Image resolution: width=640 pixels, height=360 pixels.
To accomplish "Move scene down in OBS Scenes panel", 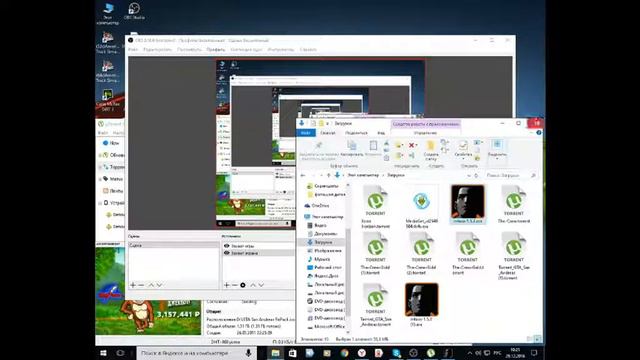I will (160, 285).
